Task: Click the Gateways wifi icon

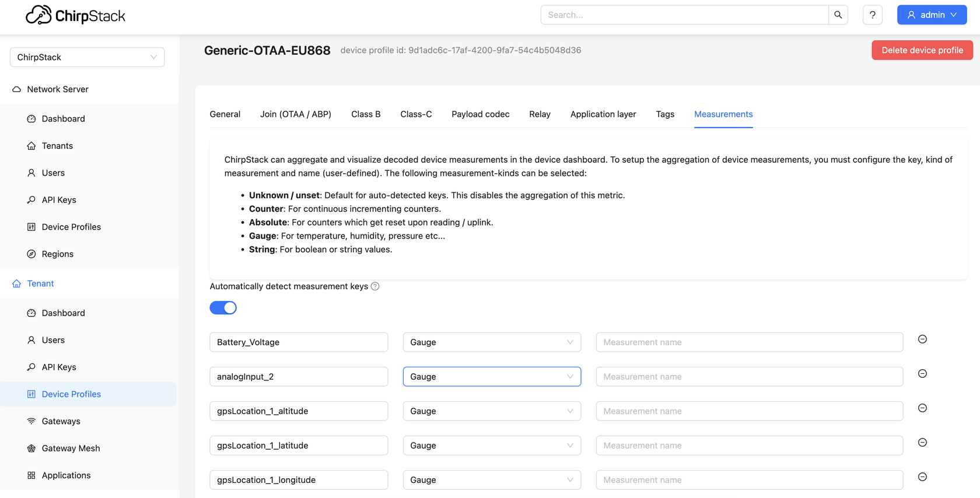Action: click(x=32, y=421)
